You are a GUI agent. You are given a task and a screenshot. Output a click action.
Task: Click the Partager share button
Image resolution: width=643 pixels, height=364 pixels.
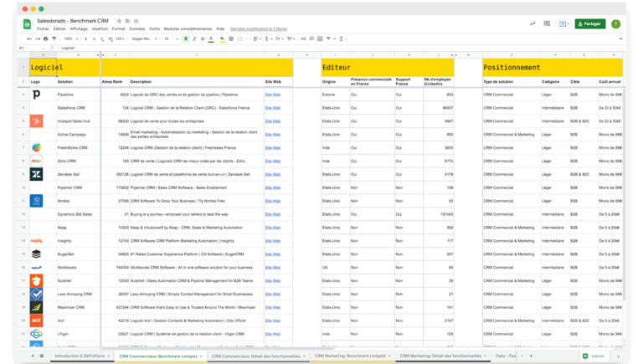(589, 23)
